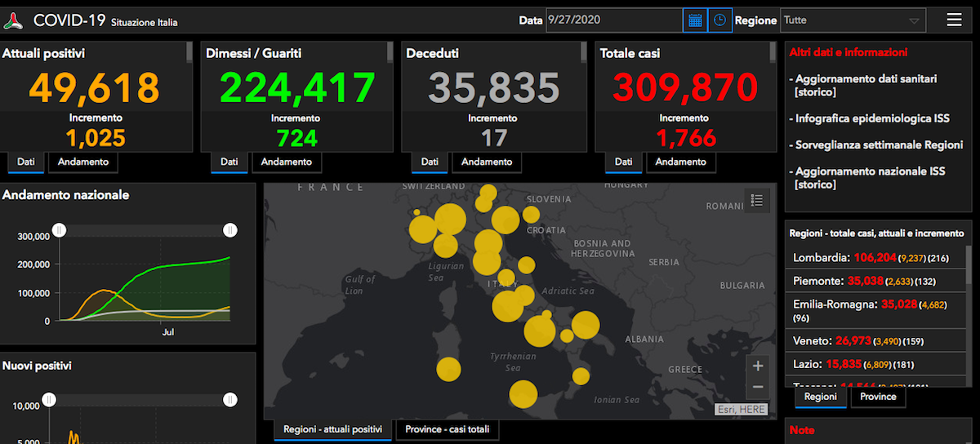This screenshot has height=444, width=980.
Task: Switch to Andamento tab under Attuali positivi
Action: pos(82,162)
